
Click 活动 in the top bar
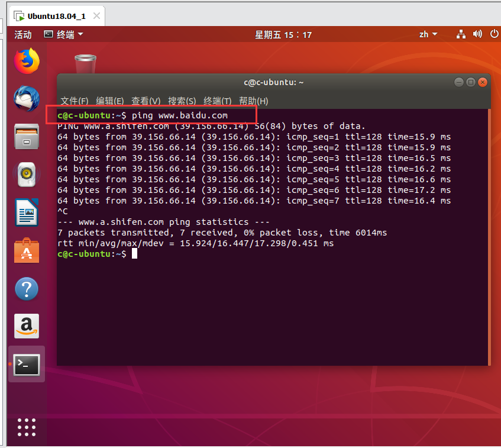(x=22, y=34)
